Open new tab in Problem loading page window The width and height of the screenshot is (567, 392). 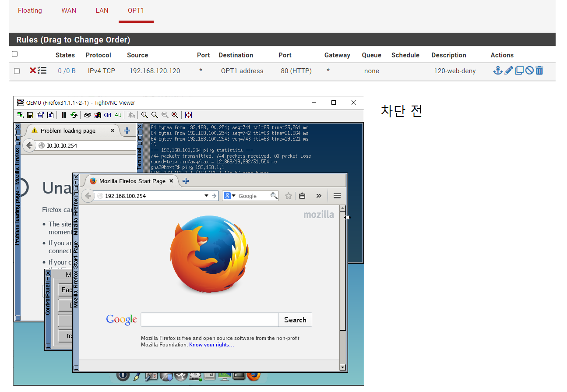(x=127, y=131)
